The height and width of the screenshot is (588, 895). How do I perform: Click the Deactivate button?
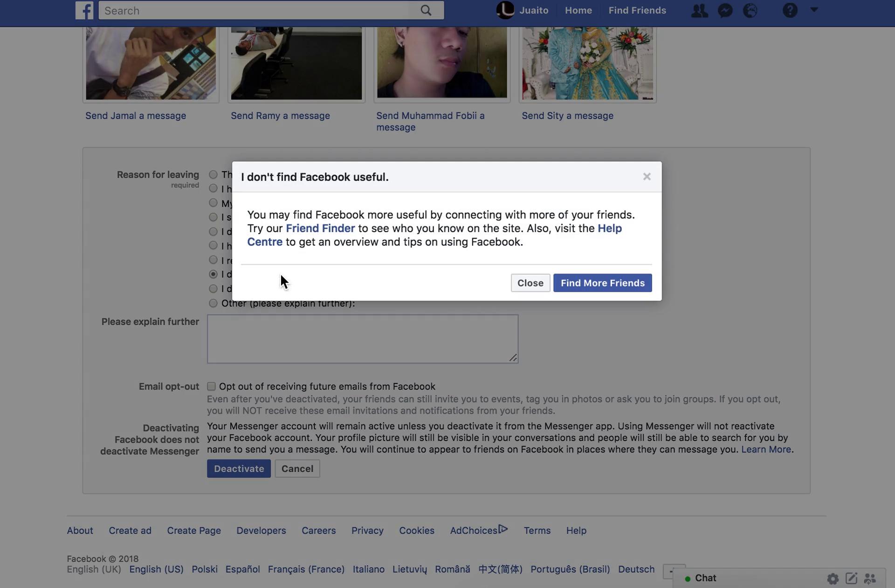(239, 469)
